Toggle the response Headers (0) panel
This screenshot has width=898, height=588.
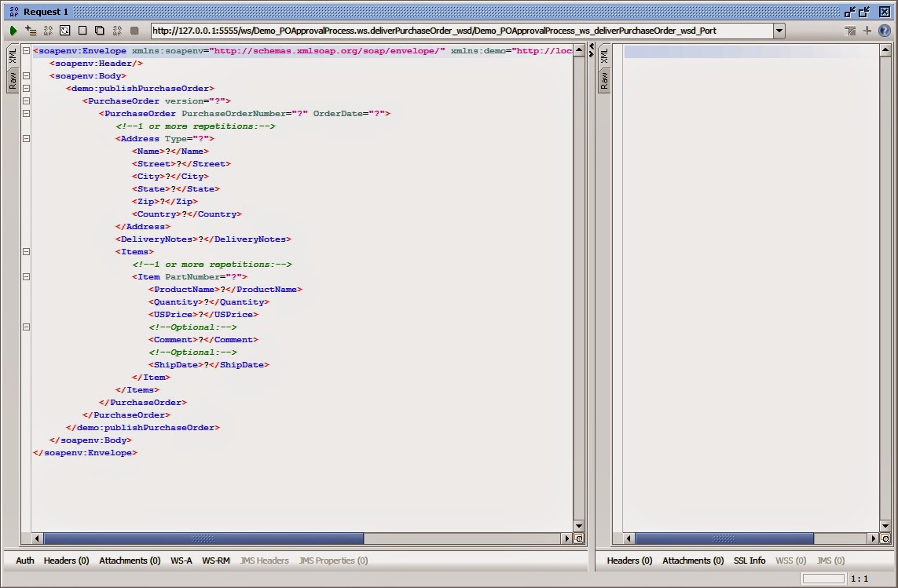pos(629,561)
